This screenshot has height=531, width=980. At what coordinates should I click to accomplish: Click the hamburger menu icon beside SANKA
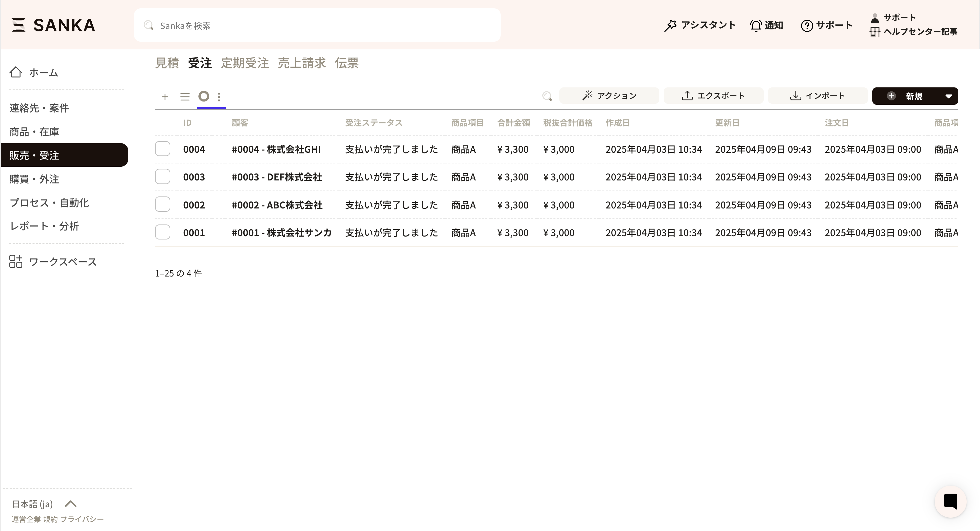18,25
